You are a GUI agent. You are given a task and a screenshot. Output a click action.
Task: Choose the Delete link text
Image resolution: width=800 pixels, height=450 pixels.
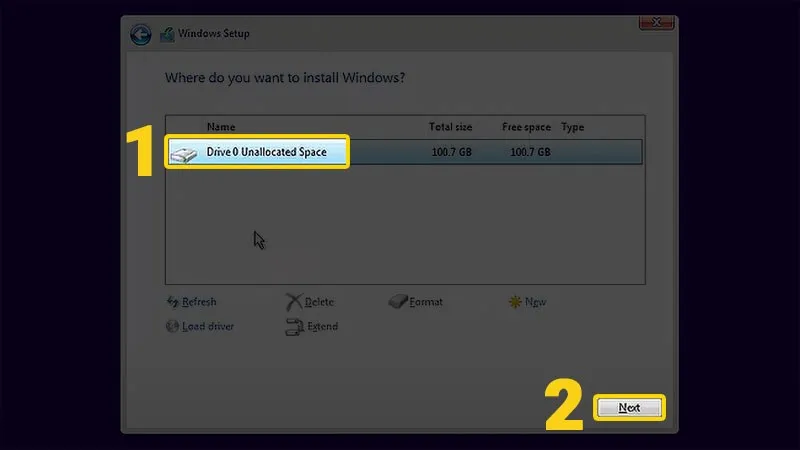tap(319, 302)
